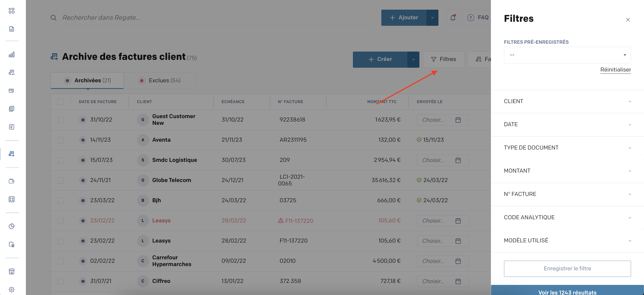Click the euro clipboard sidebar icon
Image resolution: width=644 pixels, height=295 pixels.
coord(11,127)
